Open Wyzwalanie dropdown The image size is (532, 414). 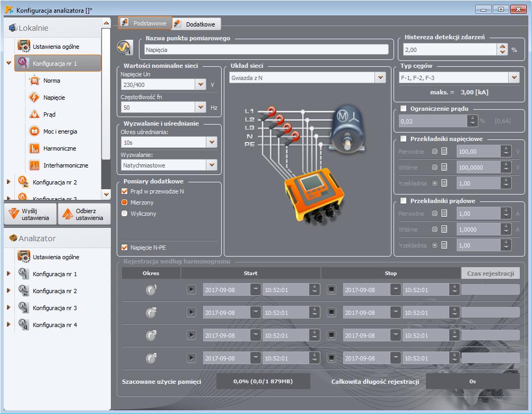coord(212,165)
